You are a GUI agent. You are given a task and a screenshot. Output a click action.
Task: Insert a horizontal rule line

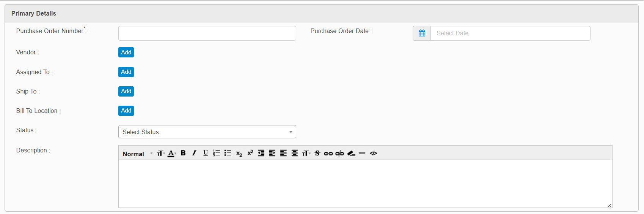coord(362,153)
